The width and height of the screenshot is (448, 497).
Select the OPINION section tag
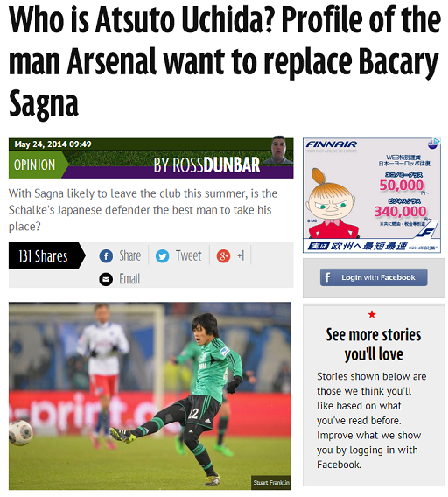tap(34, 164)
